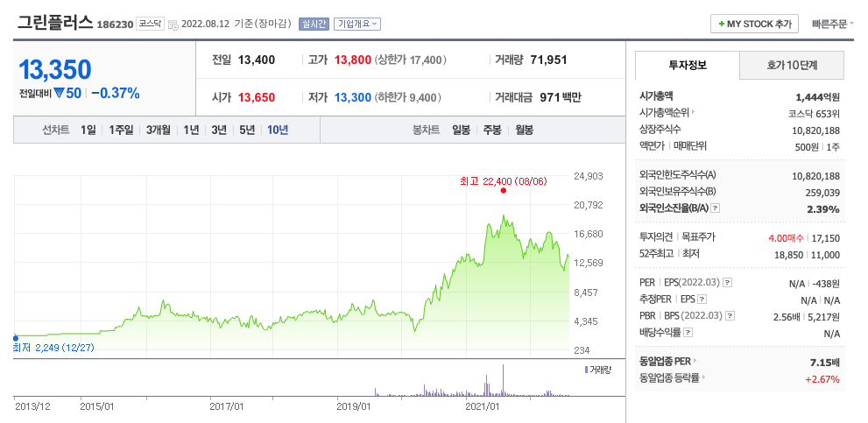
Task: Click the 고가 value 13,800
Action: (353, 60)
